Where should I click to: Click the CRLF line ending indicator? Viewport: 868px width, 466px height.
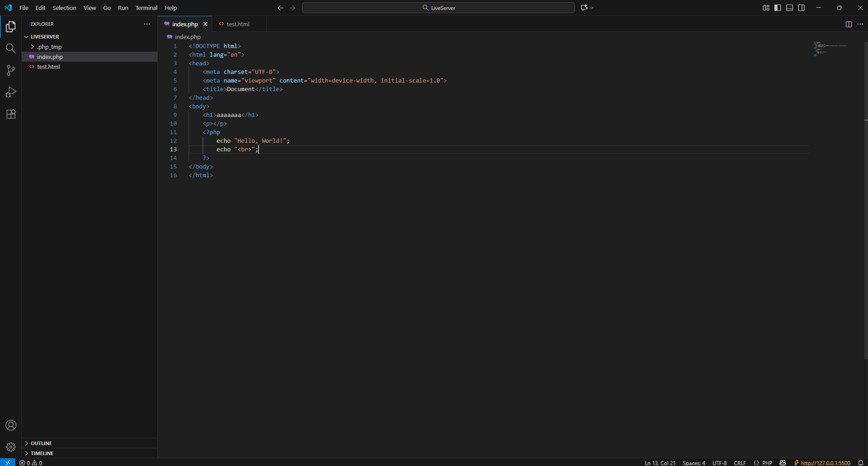[739, 463]
